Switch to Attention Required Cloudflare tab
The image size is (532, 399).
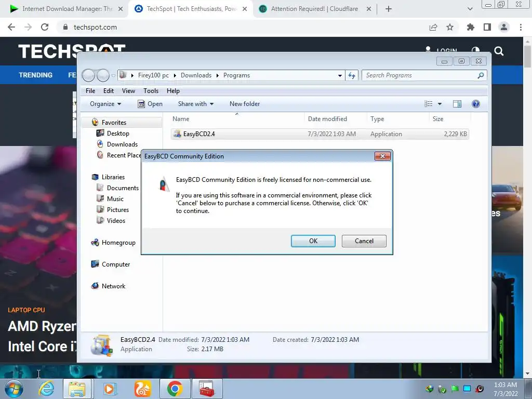[314, 9]
